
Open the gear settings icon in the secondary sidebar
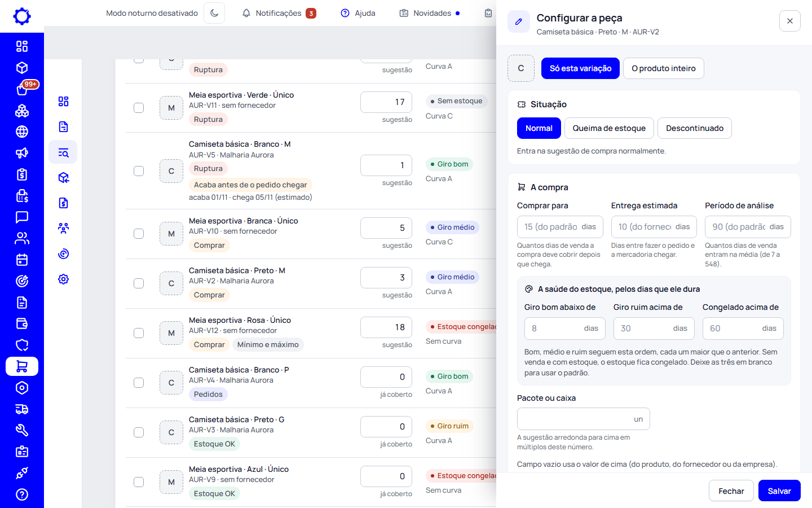pyautogui.click(x=63, y=279)
